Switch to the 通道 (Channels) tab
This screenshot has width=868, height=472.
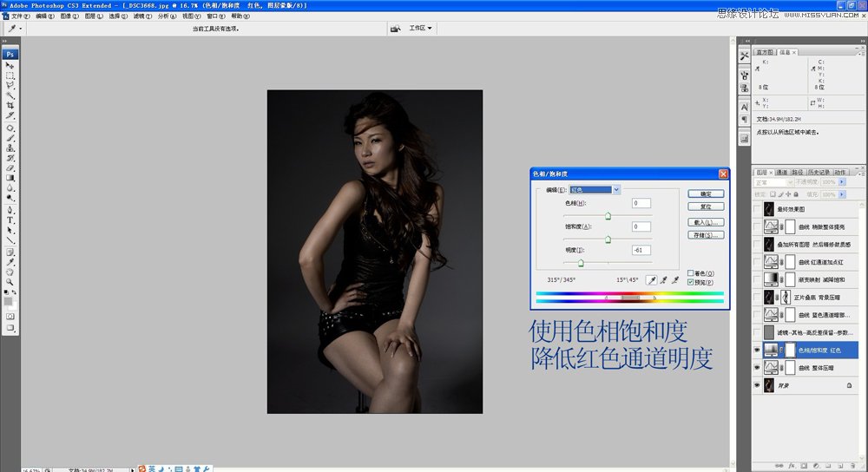(781, 172)
